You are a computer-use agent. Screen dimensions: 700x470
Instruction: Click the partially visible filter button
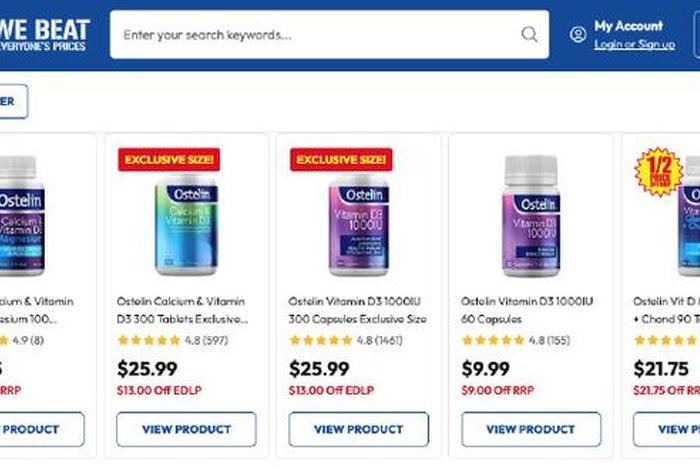click(x=13, y=101)
